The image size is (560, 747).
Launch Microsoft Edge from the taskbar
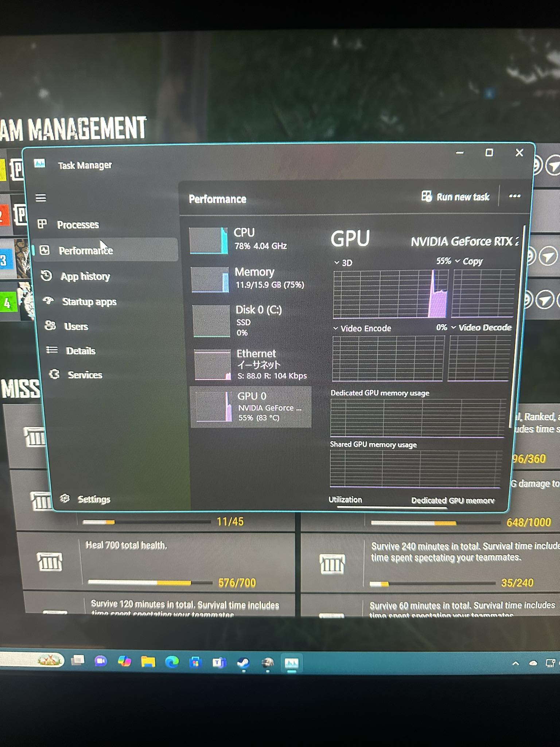click(172, 662)
